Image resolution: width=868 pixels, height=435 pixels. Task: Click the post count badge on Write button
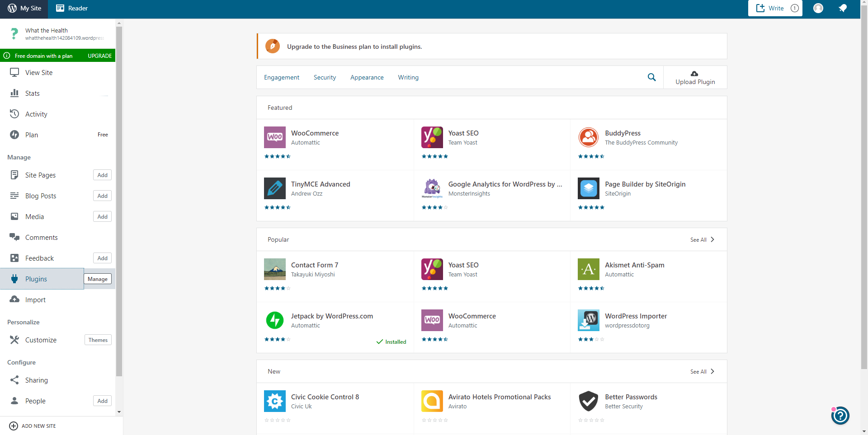794,8
